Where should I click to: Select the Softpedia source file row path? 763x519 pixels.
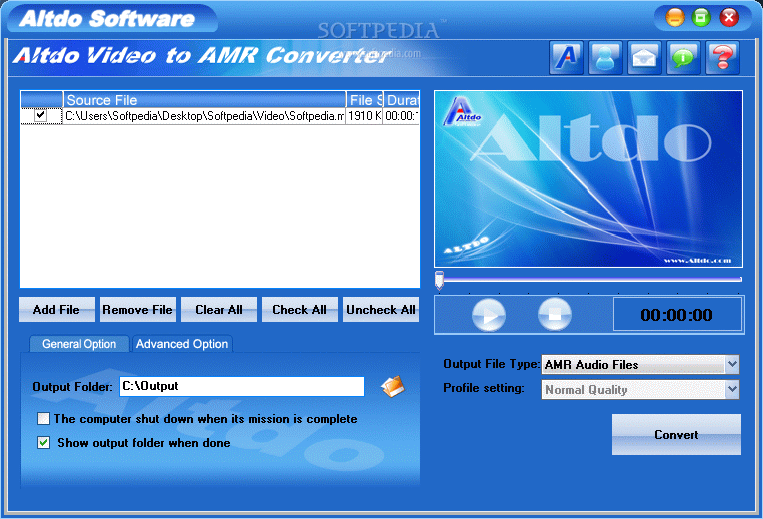(204, 116)
